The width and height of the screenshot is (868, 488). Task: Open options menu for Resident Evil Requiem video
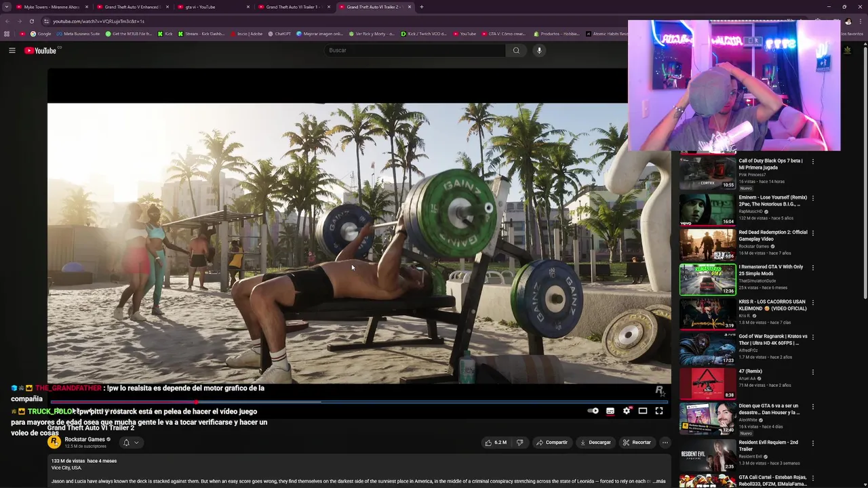point(812,443)
